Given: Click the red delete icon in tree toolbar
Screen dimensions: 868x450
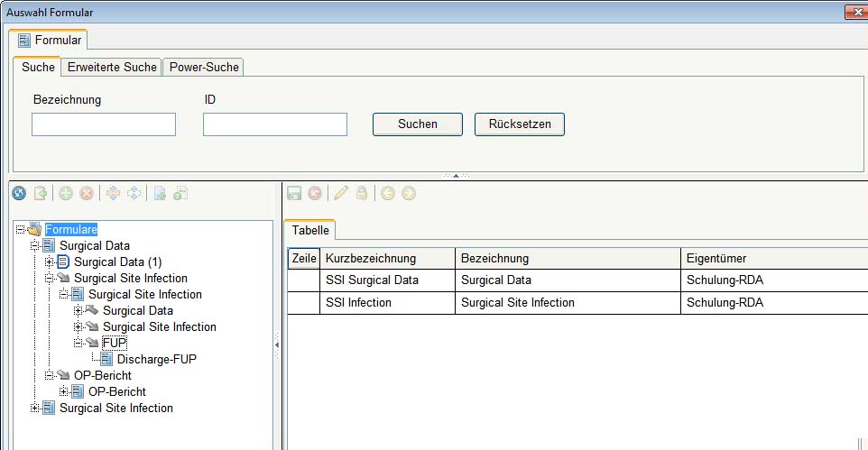Looking at the screenshot, I should [x=87, y=193].
